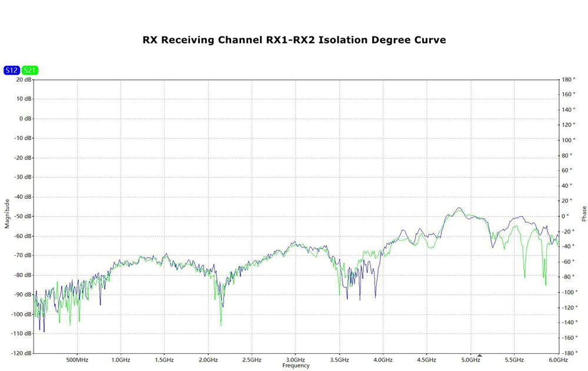Click the green S21 notch bottom near 2.1GHz

click(x=221, y=325)
